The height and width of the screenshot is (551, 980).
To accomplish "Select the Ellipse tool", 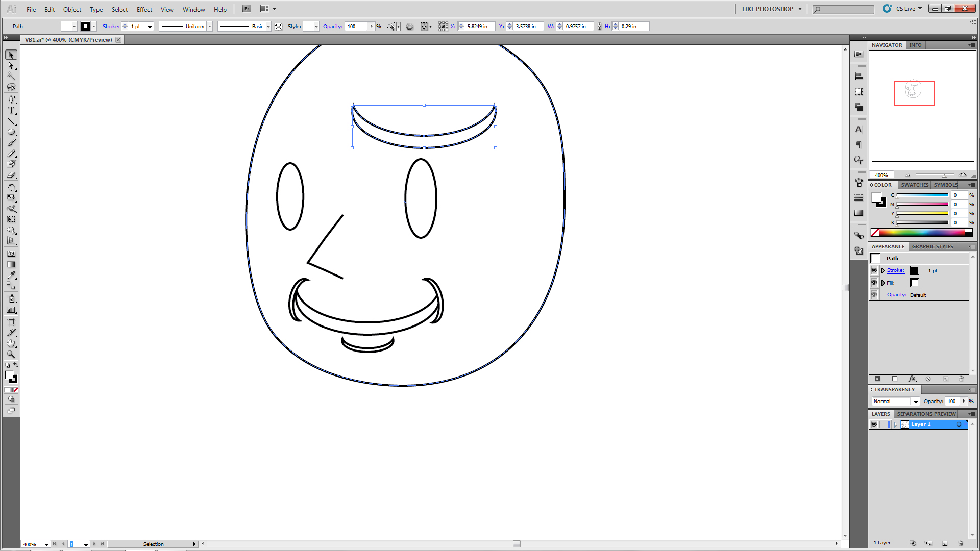I will point(11,132).
